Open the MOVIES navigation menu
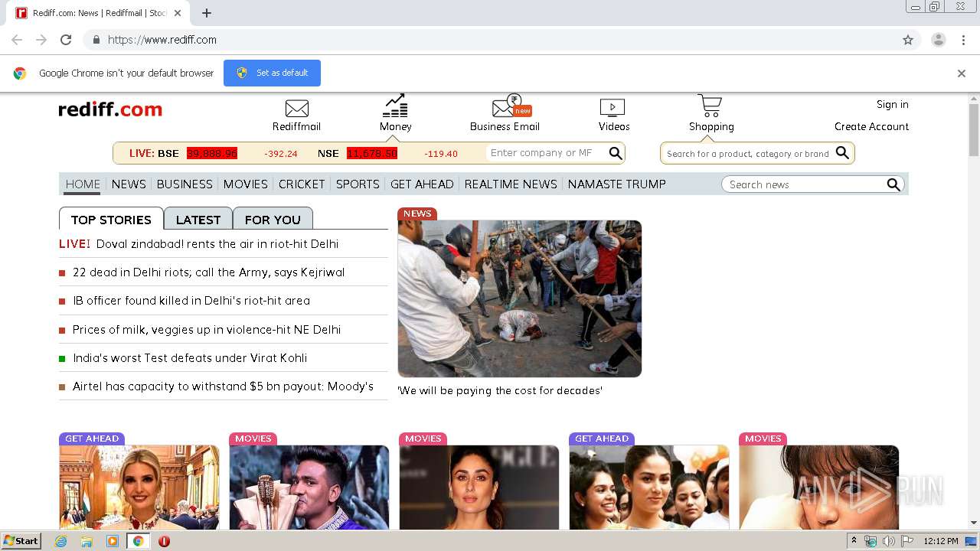Image resolution: width=980 pixels, height=551 pixels. (246, 184)
